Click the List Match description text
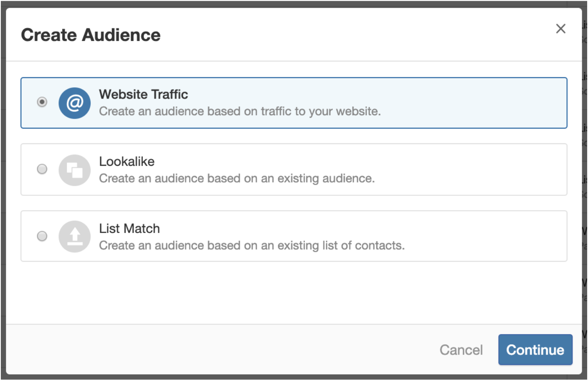Screen dimensions: 588x380 [x=251, y=246]
